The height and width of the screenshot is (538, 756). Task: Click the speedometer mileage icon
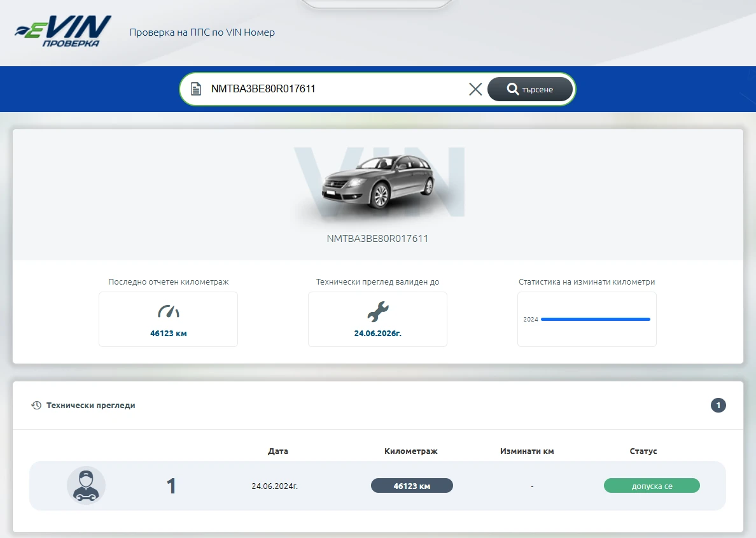[x=169, y=311]
